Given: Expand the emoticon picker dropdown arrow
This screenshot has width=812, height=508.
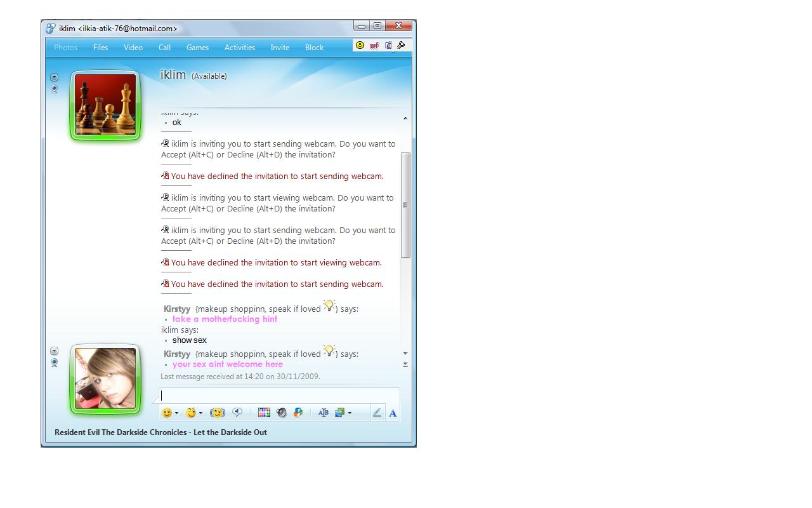Looking at the screenshot, I should coord(176,413).
